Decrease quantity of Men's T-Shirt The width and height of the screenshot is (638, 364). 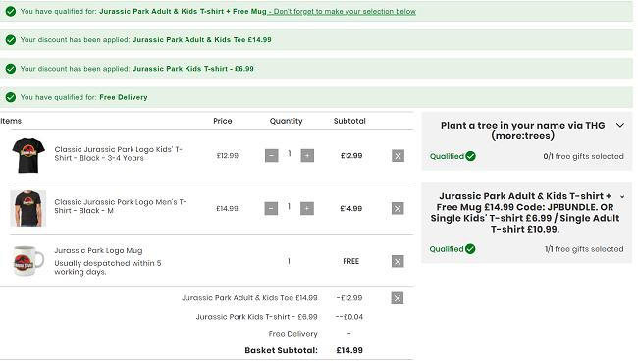(x=271, y=208)
